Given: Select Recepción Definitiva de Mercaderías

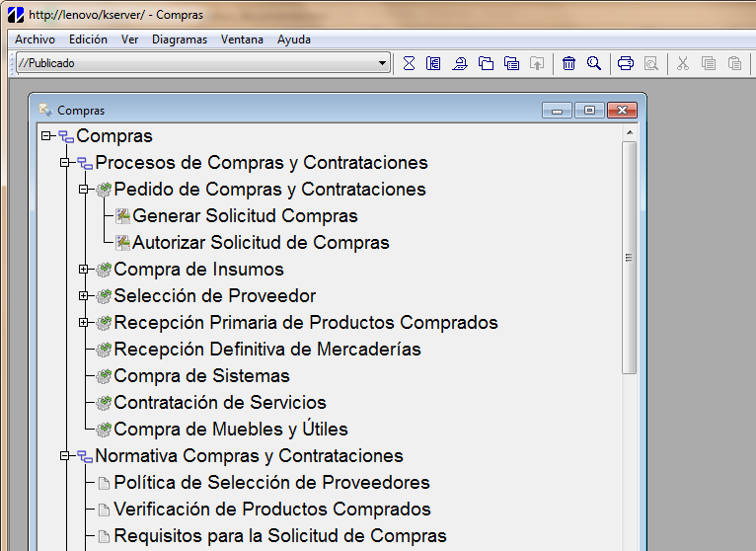Looking at the screenshot, I should pos(267,350).
